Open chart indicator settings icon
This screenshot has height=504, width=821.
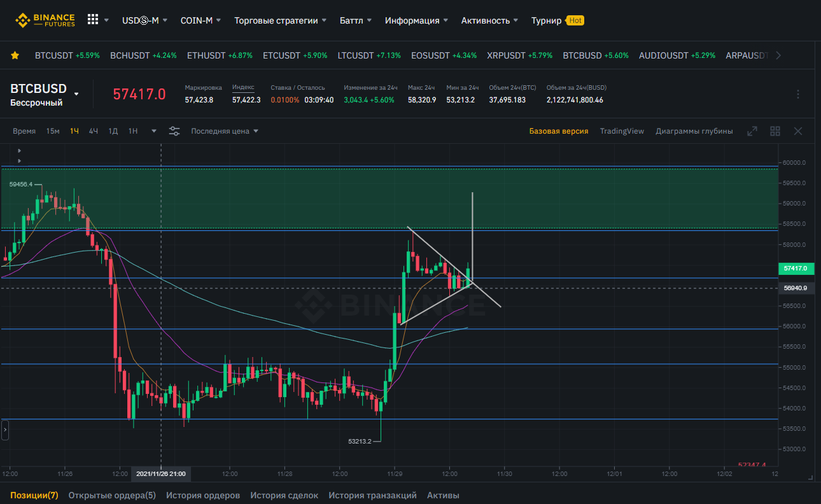174,131
